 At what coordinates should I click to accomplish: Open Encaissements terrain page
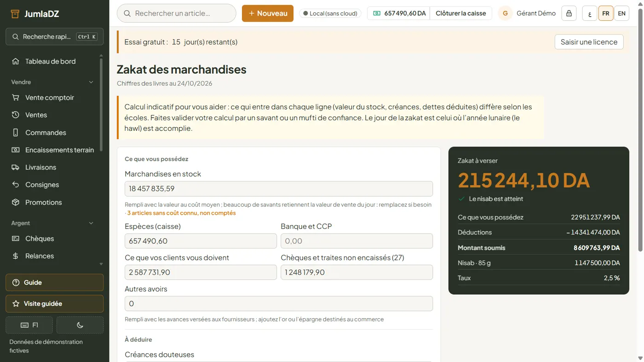(x=59, y=150)
